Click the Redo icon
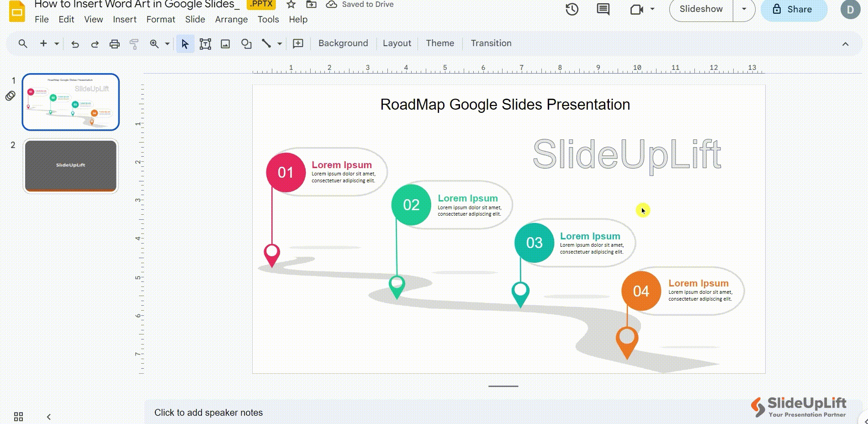 pyautogui.click(x=95, y=43)
